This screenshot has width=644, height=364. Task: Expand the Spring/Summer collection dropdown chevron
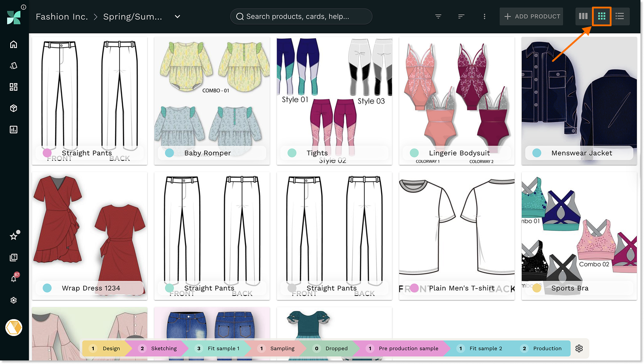point(177,17)
